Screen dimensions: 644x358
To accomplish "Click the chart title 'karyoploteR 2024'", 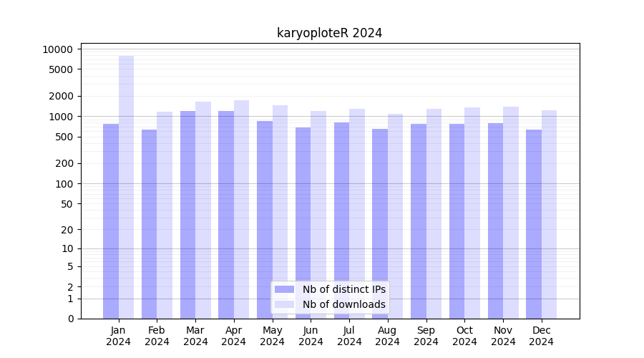I will pyautogui.click(x=329, y=33).
